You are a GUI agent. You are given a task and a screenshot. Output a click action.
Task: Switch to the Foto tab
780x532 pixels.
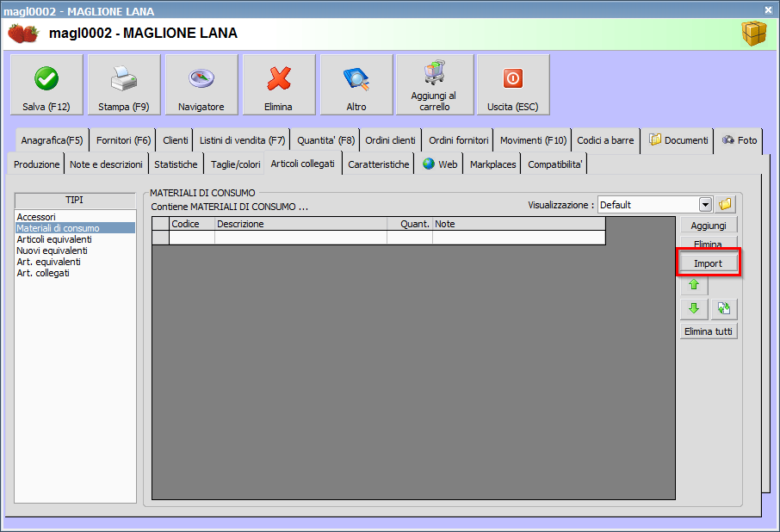(x=740, y=140)
